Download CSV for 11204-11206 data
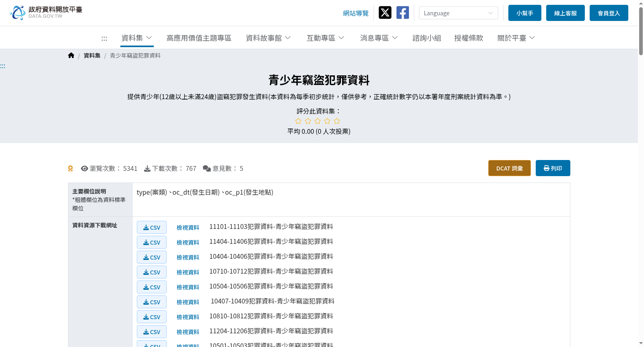This screenshot has width=644, height=347. coord(152,332)
